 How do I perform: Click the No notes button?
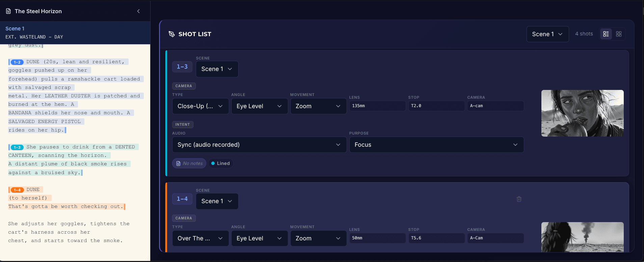click(x=189, y=163)
